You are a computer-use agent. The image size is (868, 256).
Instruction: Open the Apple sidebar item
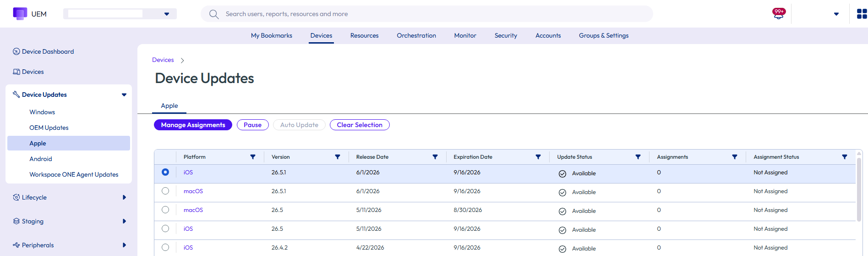(x=69, y=143)
